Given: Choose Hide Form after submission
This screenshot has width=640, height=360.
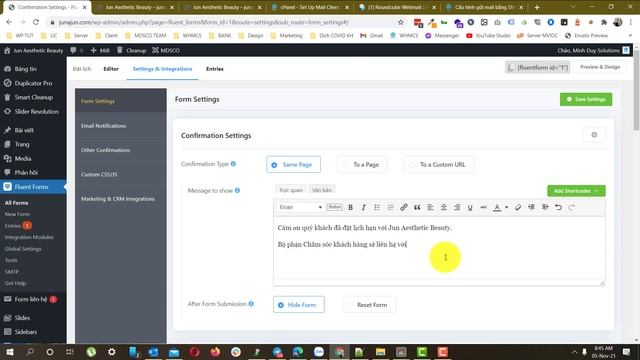Looking at the screenshot, I should [x=299, y=304].
